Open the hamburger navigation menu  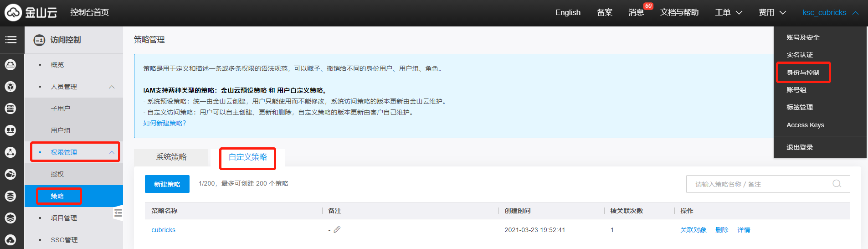(x=11, y=40)
